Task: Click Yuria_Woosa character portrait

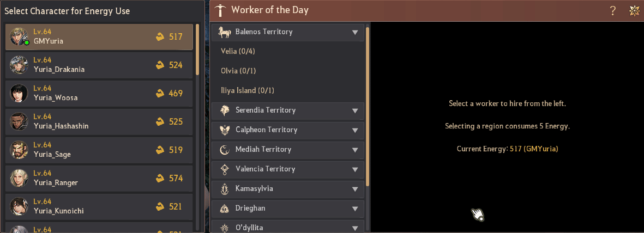Action: click(19, 93)
